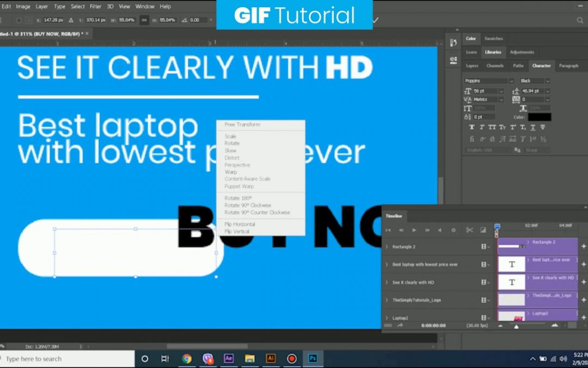Open Photoshop from the Windows taskbar
Viewport: 588px width, 368px height.
point(313,359)
